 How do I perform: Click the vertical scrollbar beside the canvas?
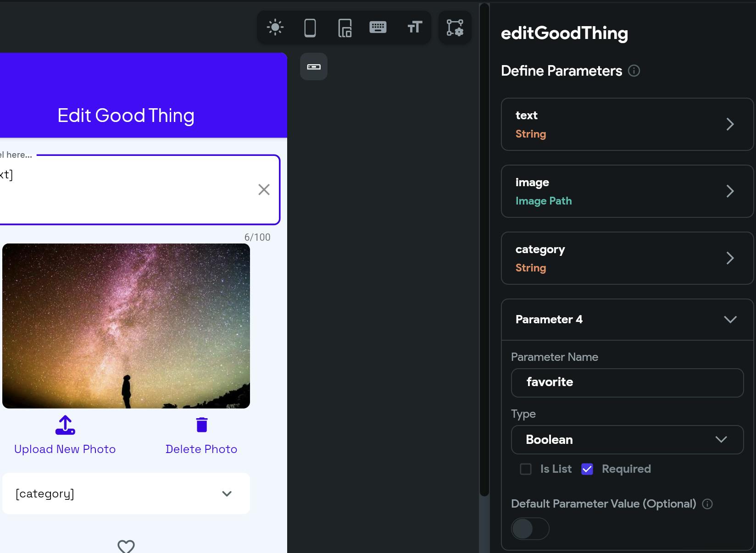click(484, 250)
